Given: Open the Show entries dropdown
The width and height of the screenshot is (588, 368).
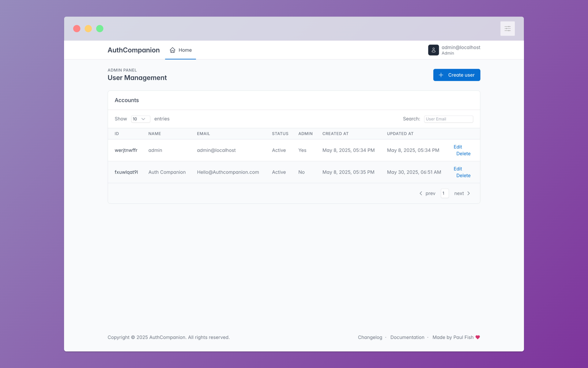Looking at the screenshot, I should click(141, 119).
